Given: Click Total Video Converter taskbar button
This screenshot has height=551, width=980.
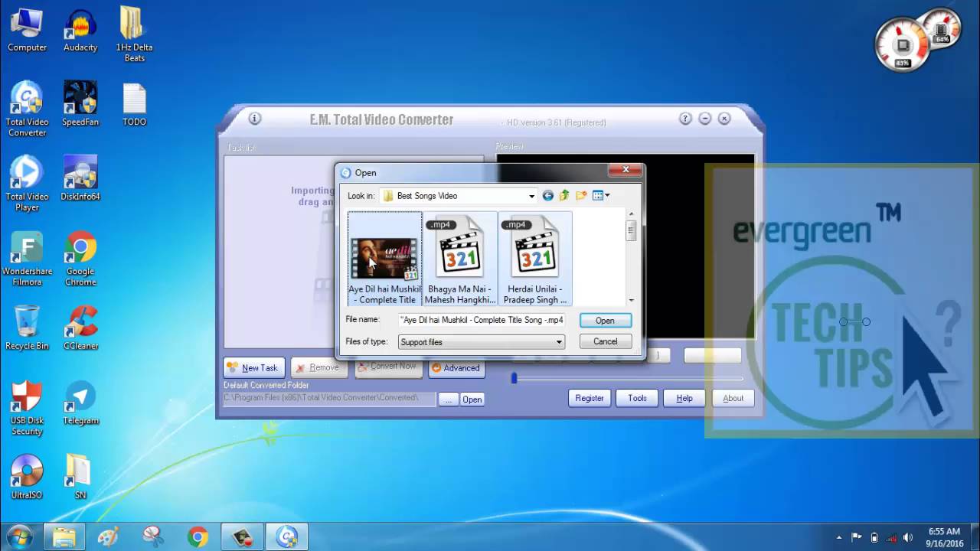Looking at the screenshot, I should pos(286,536).
